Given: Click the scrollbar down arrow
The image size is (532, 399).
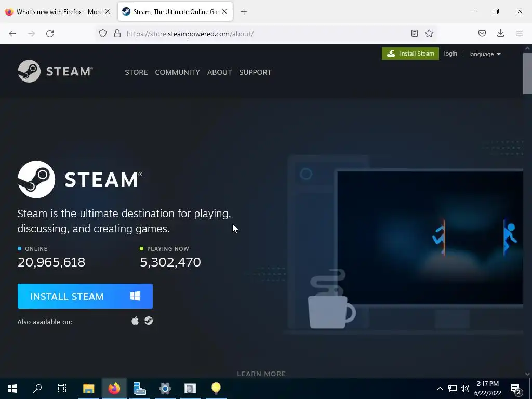Looking at the screenshot, I should pyautogui.click(x=527, y=374).
